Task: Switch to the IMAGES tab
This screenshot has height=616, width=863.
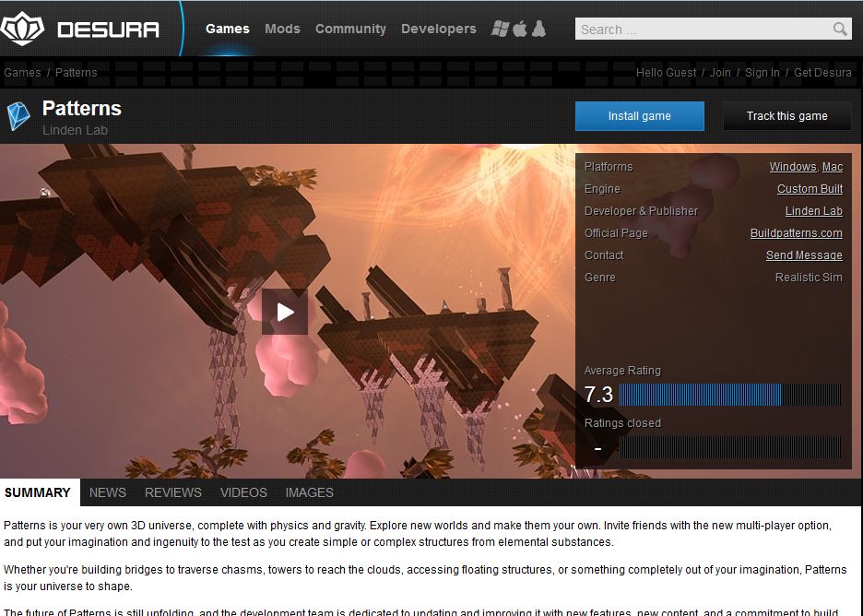Action: click(309, 492)
